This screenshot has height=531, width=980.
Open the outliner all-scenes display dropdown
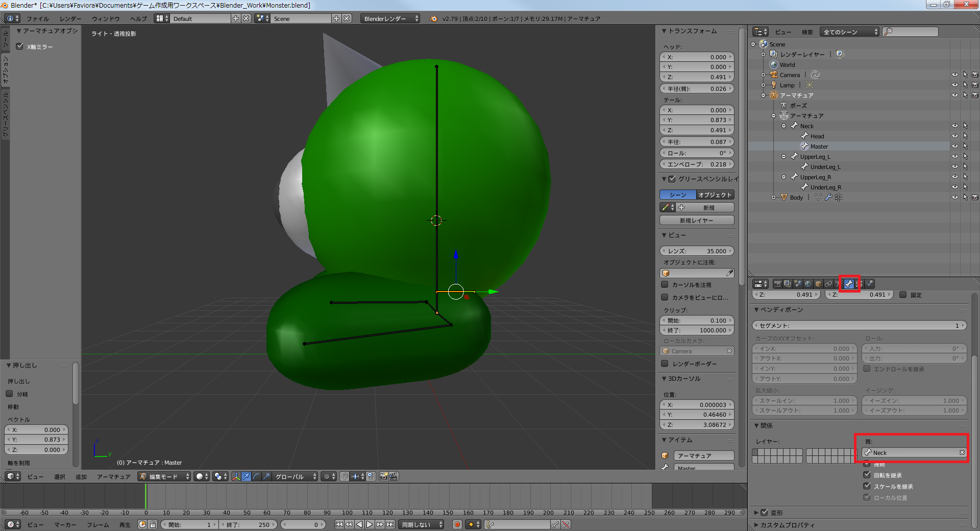849,32
